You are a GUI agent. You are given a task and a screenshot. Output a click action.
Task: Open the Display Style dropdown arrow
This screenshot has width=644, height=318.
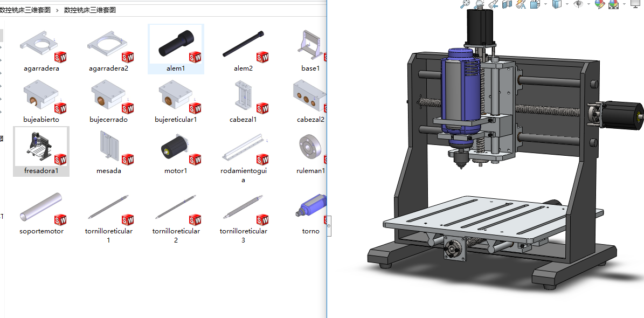coord(567,4)
